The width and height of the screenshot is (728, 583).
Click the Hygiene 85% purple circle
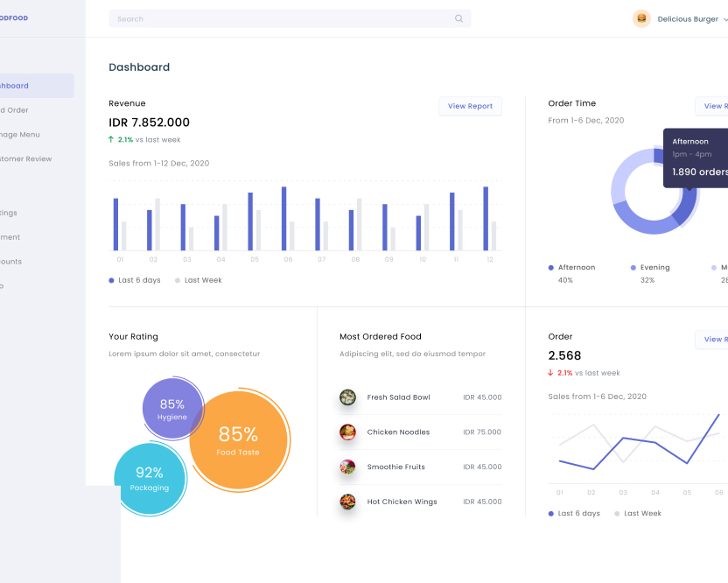171,409
